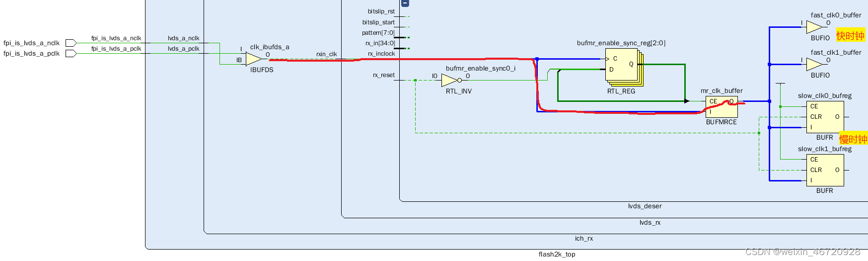This screenshot has width=868, height=261.
Task: Select the dashed green rx_reset net
Action: [x=586, y=133]
